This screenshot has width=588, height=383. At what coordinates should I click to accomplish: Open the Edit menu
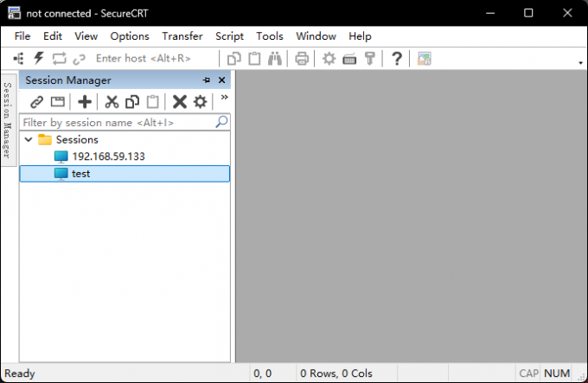coord(53,36)
